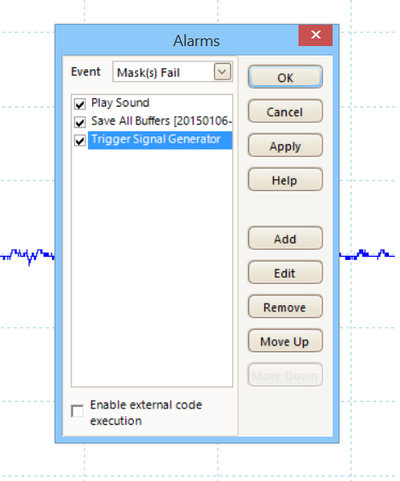This screenshot has width=400, height=481.
Task: Enable external code execution checkbox
Action: click(77, 411)
